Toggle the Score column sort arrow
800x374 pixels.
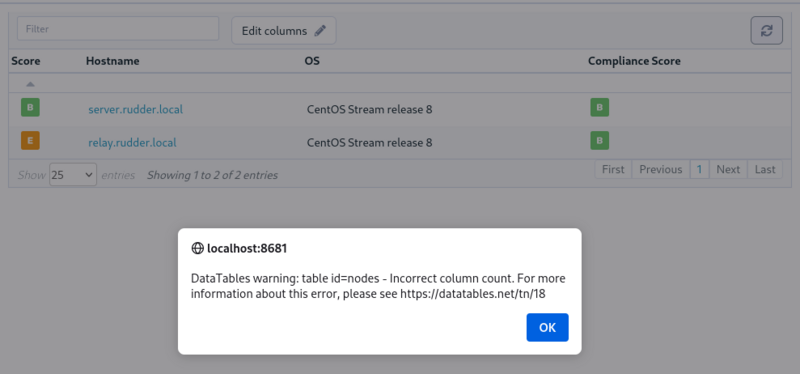[31, 84]
